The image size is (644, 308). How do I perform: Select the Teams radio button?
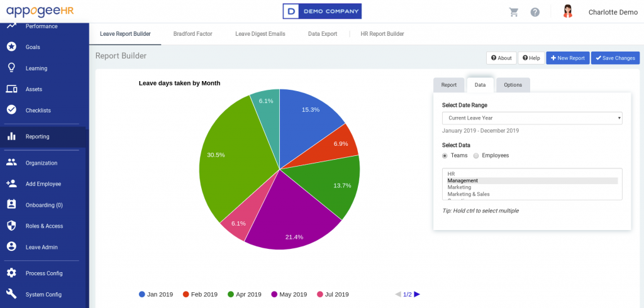coord(445,155)
